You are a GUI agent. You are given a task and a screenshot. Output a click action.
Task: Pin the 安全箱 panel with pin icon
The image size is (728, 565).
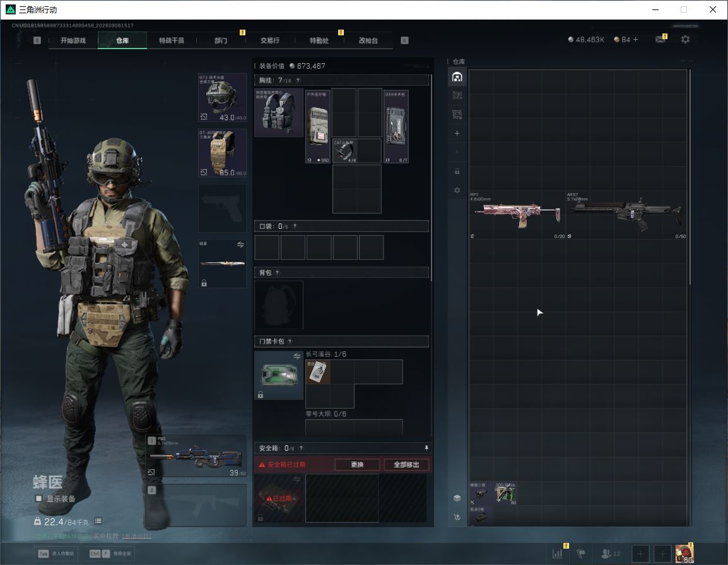[x=426, y=448]
